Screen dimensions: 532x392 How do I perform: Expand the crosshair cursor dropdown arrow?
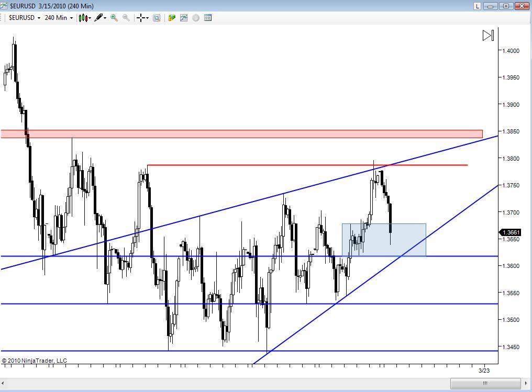point(148,18)
